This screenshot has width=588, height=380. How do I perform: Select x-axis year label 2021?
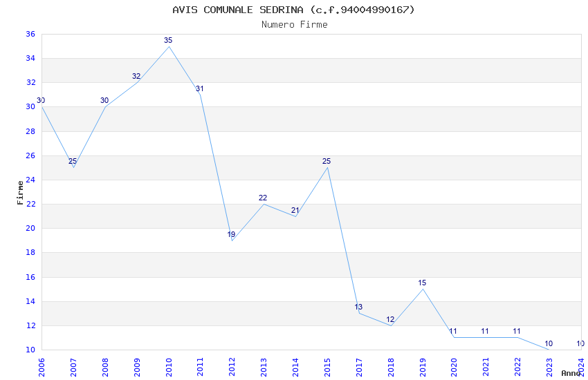coord(486,367)
